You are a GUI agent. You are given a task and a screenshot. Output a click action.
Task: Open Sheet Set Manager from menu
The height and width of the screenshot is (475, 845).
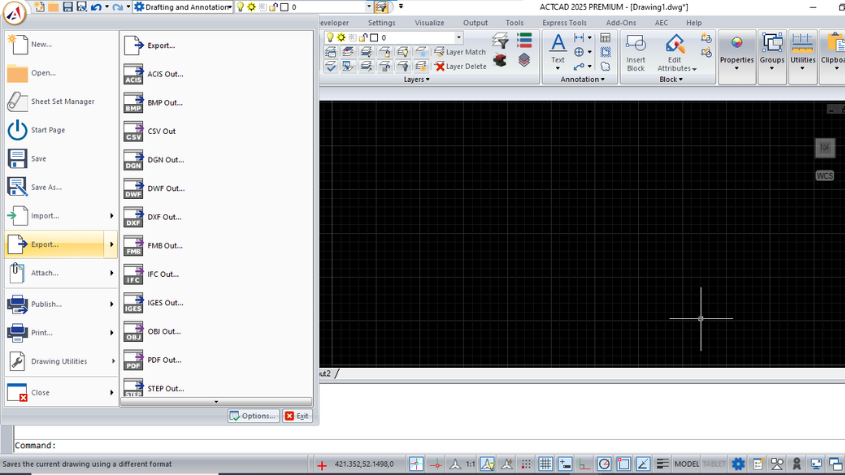60,101
